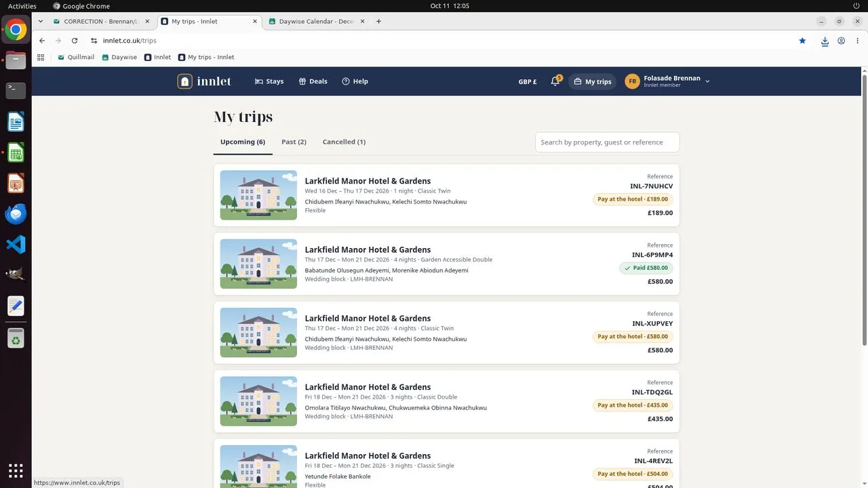Open GIMP from the dock
868x488 pixels.
coord(16,275)
